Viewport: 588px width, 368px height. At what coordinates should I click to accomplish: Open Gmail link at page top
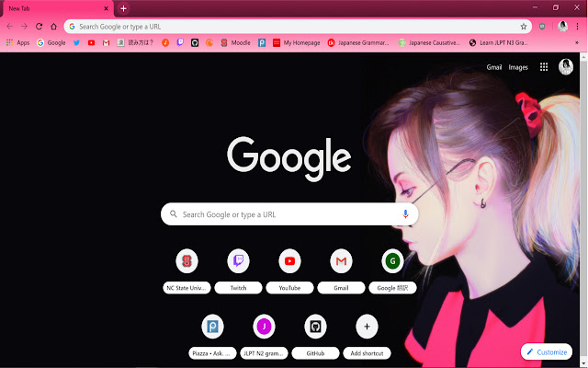point(494,67)
